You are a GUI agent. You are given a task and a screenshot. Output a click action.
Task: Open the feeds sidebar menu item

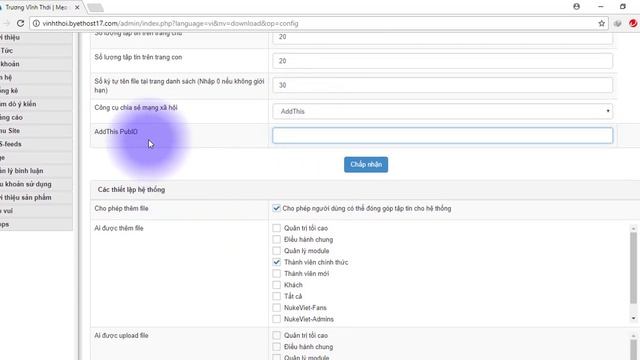click(x=36, y=144)
